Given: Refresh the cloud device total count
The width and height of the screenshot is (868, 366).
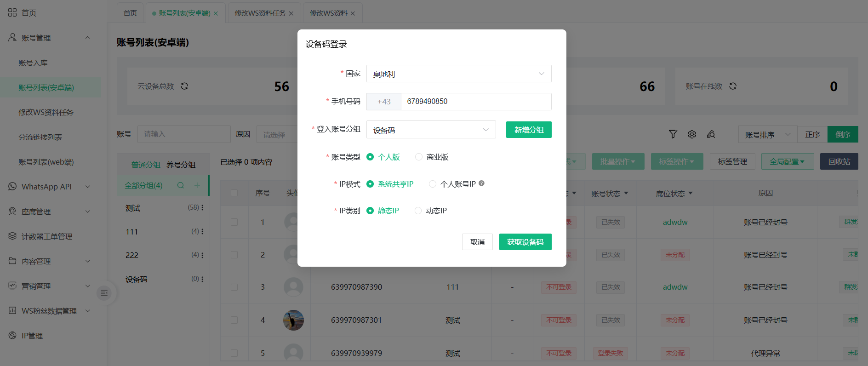Looking at the screenshot, I should [184, 86].
